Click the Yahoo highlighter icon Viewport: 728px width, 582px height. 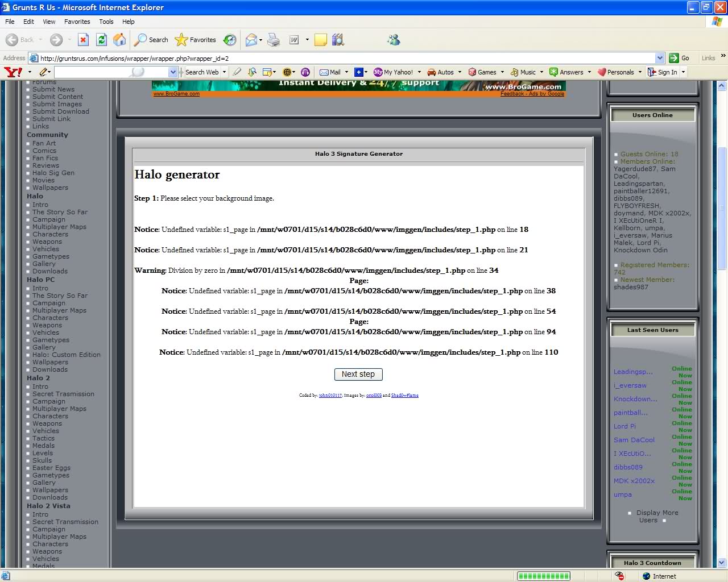click(x=237, y=72)
